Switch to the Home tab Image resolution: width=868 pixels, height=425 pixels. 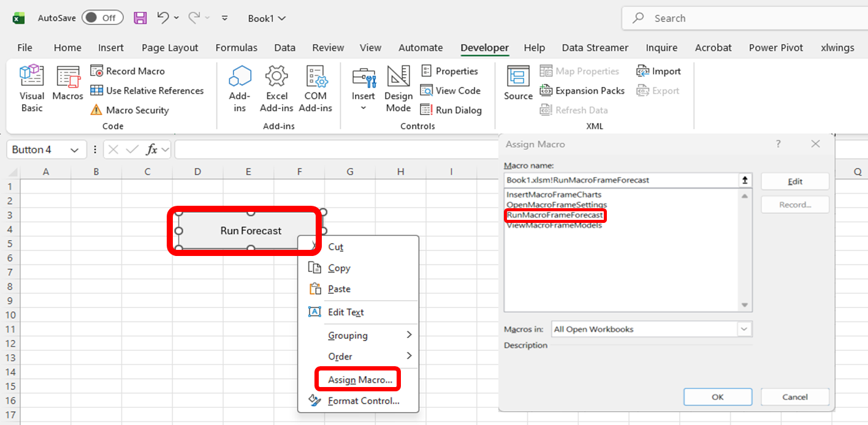click(67, 47)
